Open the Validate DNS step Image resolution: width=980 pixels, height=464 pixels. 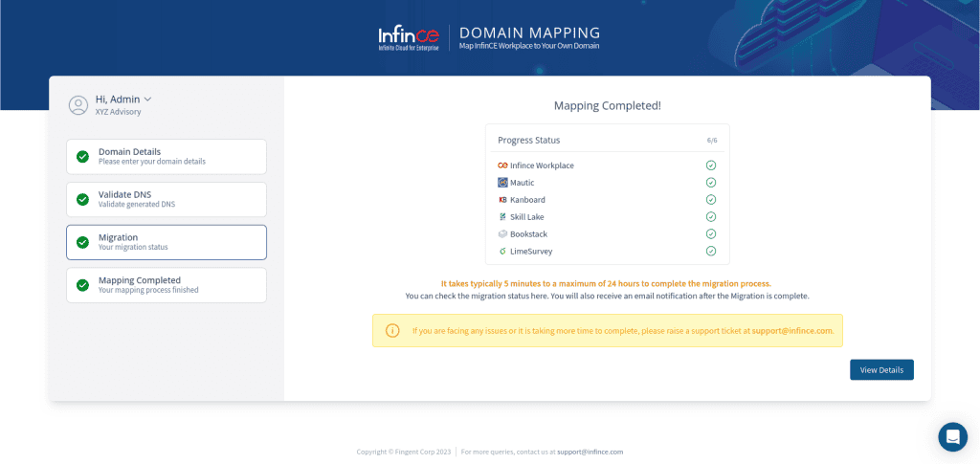167,199
